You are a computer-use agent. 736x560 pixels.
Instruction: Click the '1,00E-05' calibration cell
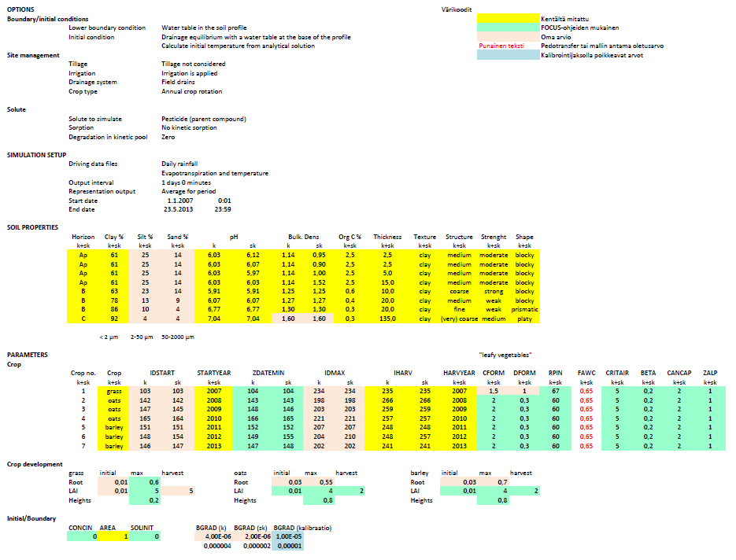288,536
